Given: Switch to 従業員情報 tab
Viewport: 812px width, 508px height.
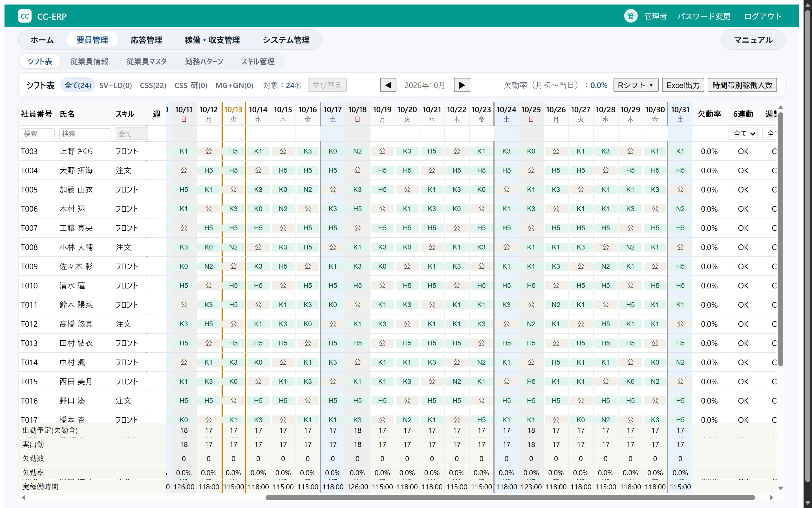Looking at the screenshot, I should tap(89, 62).
